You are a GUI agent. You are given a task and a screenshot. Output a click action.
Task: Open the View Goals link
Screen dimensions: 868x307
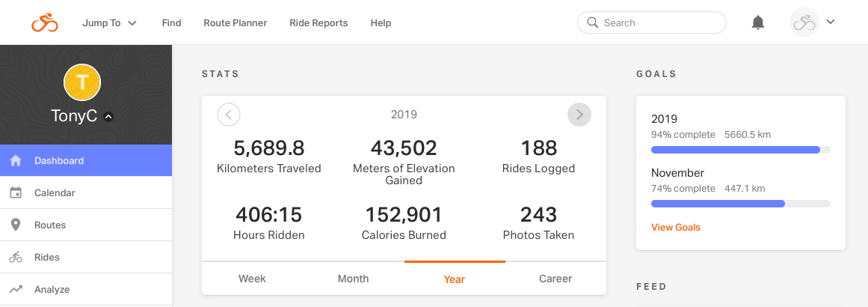(676, 227)
